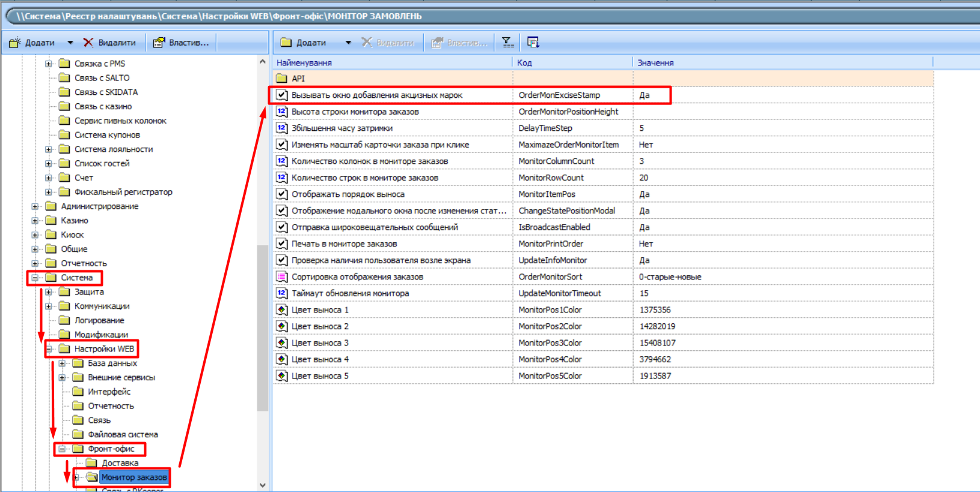This screenshot has width=980, height=492.
Task: Select the Доставка tree item
Action: 120,463
